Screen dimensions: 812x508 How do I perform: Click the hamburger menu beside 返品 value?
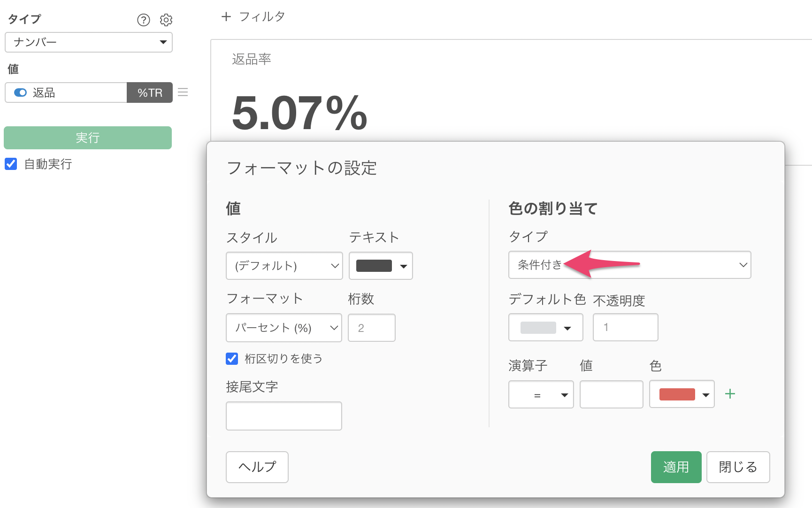coord(183,92)
